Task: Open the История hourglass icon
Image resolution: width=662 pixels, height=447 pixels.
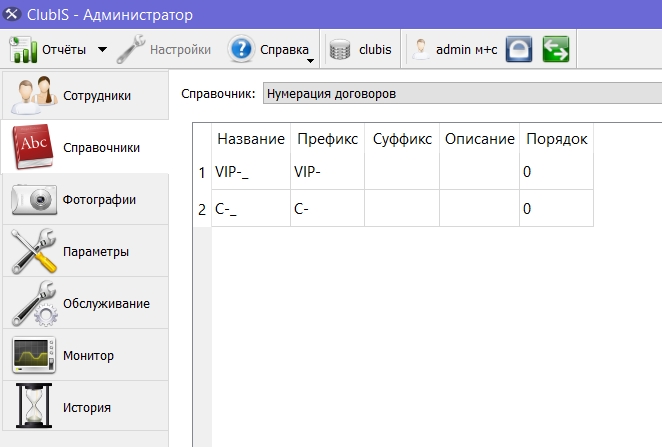Action: pos(34,406)
